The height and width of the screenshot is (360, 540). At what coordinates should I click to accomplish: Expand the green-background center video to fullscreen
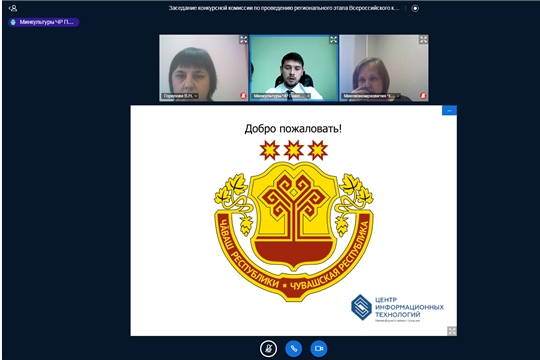(333, 40)
